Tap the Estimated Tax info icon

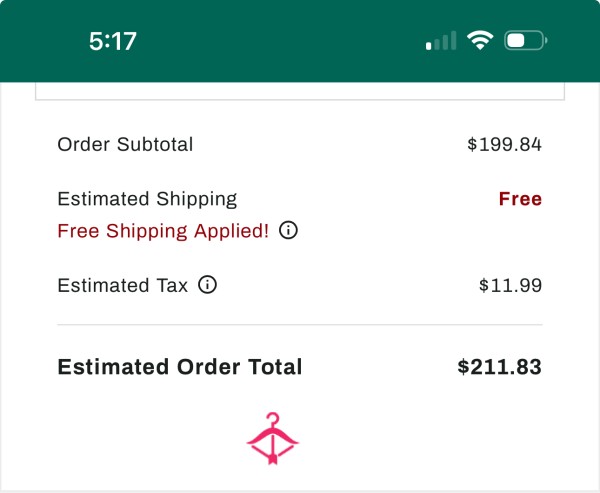click(207, 285)
